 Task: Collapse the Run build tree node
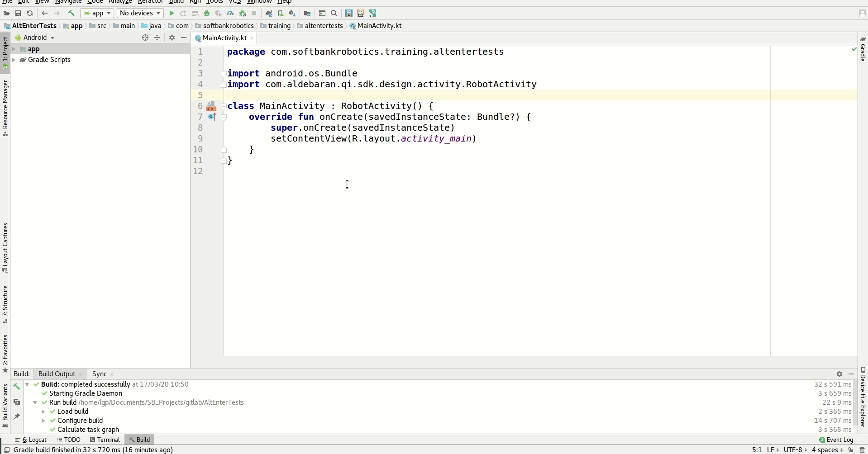(x=35, y=402)
